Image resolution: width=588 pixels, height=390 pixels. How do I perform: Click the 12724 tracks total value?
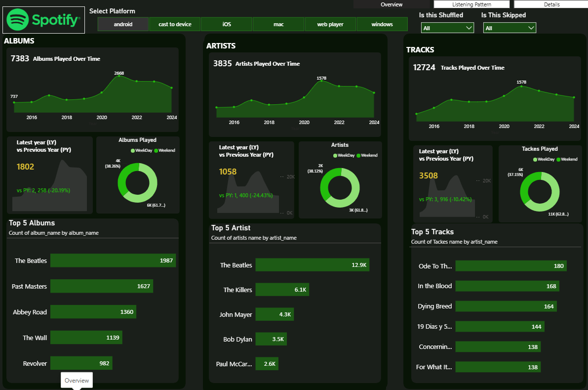(424, 68)
